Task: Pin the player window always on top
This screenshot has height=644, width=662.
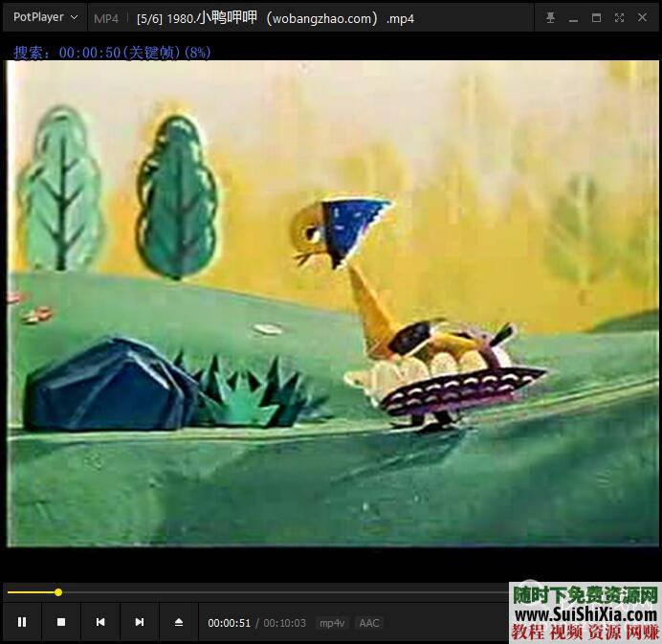Action: click(550, 17)
